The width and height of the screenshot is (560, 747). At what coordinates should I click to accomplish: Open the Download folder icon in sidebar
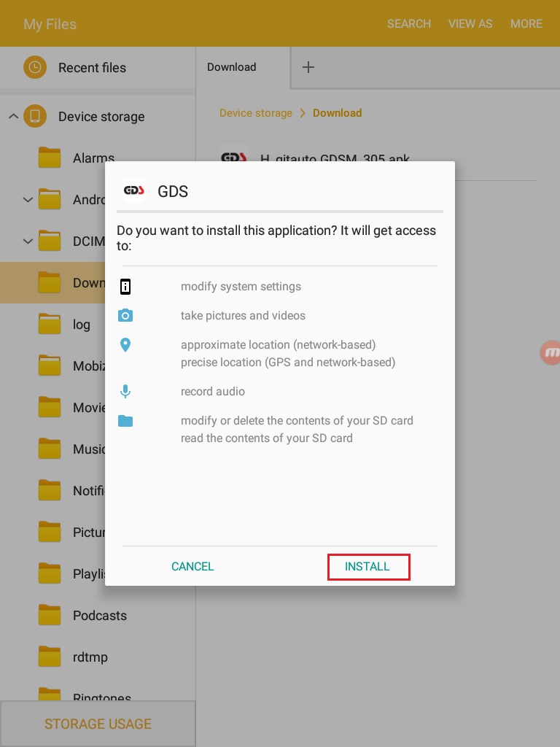pyautogui.click(x=50, y=282)
